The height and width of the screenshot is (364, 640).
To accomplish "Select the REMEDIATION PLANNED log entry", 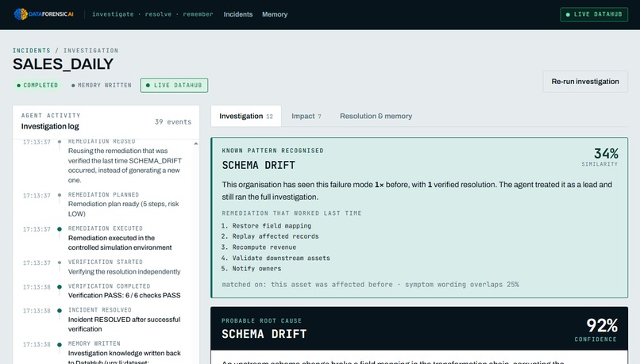I will (x=106, y=205).
